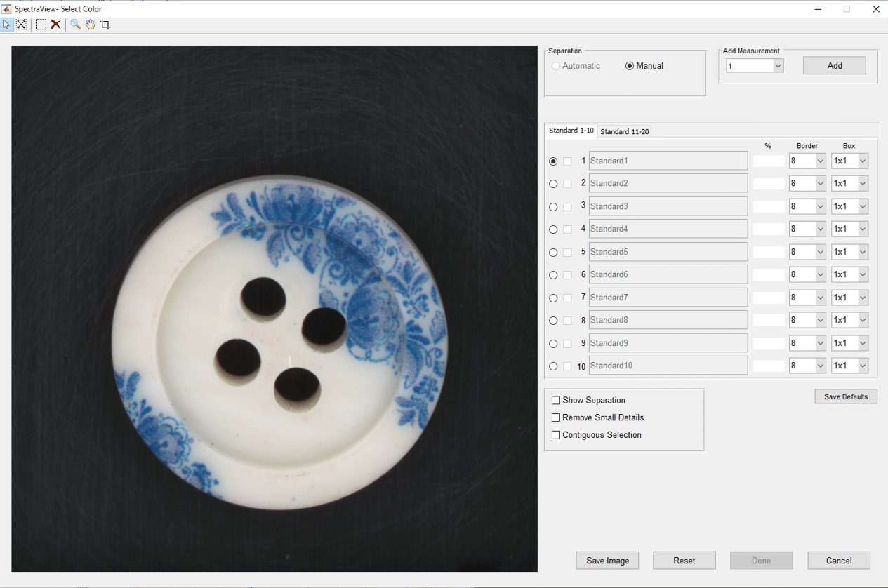
Task: Choose the dashed rectangle selection tool
Action: click(41, 25)
